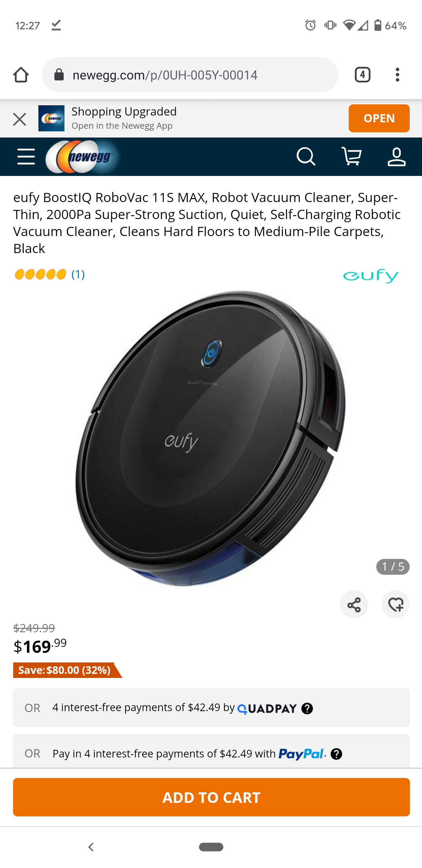Open the Newegg hamburger menu
The width and height of the screenshot is (422, 868).
pos(26,157)
